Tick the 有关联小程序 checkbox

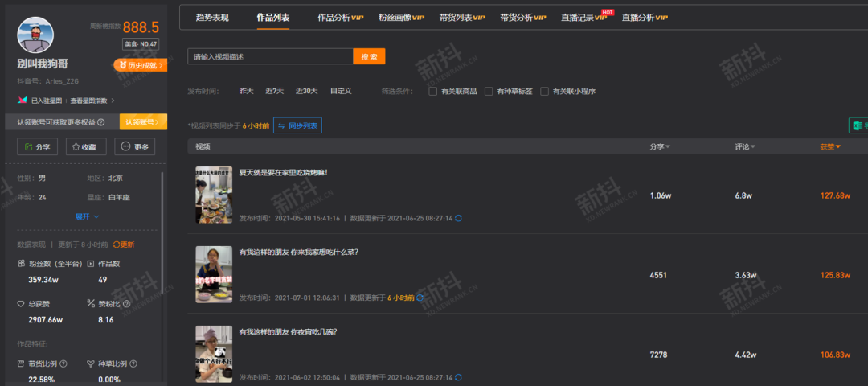tap(544, 92)
